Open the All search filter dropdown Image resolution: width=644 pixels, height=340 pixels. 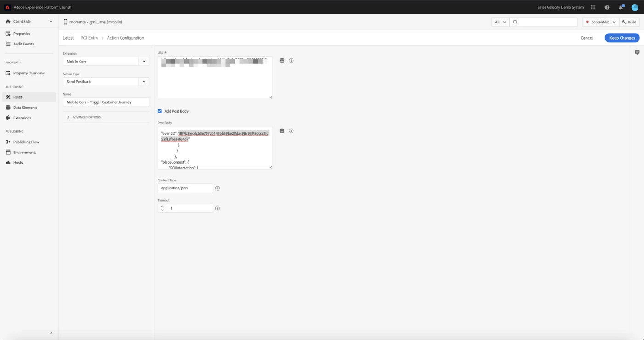[500, 22]
